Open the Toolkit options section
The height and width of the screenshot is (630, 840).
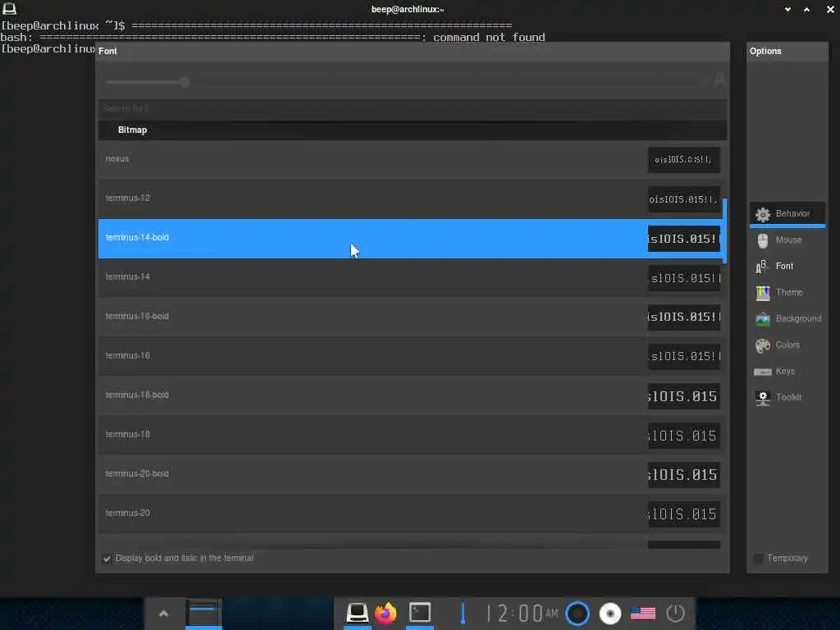coord(787,398)
